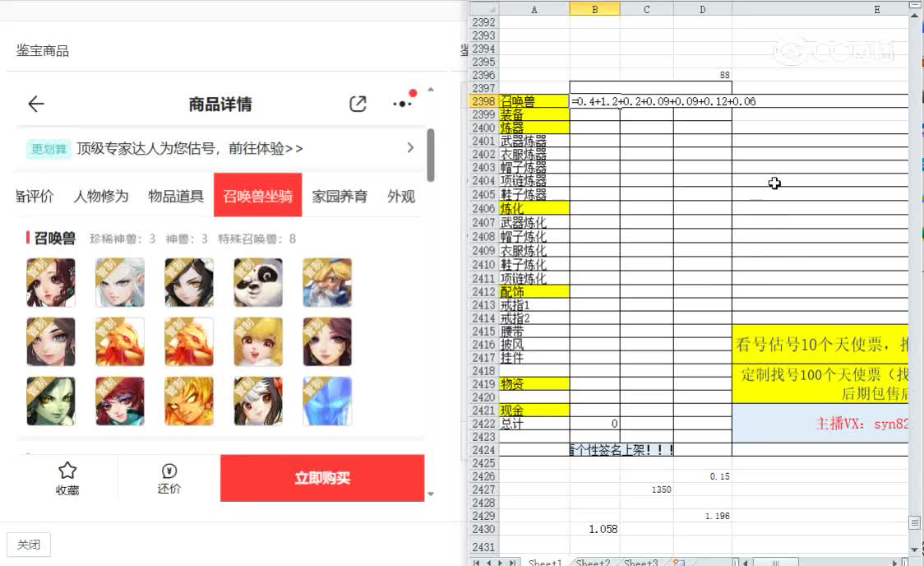Expand the estimation banner chevron

point(409,148)
